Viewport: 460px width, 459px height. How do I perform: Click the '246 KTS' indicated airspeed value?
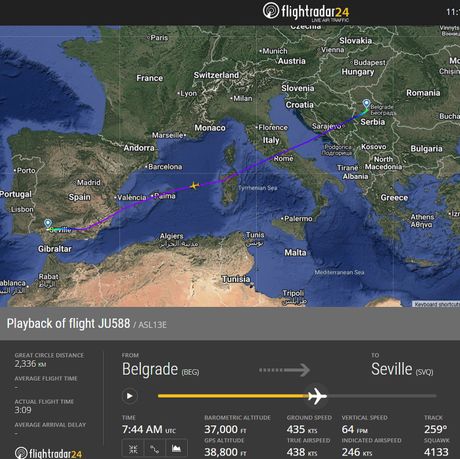pos(357,452)
